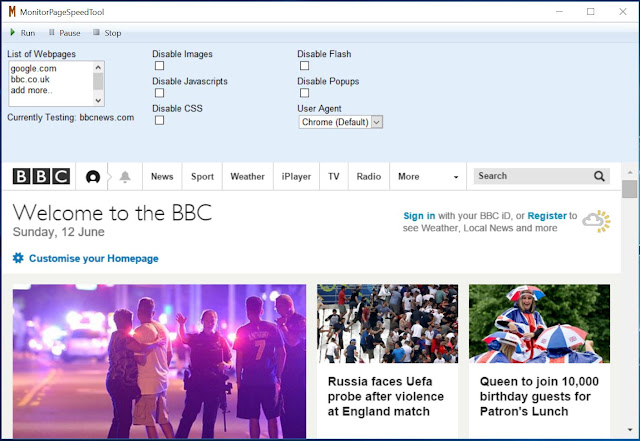Screen dimensions: 640x441
Task: Open the BBC account profile icon
Action: tap(93, 177)
